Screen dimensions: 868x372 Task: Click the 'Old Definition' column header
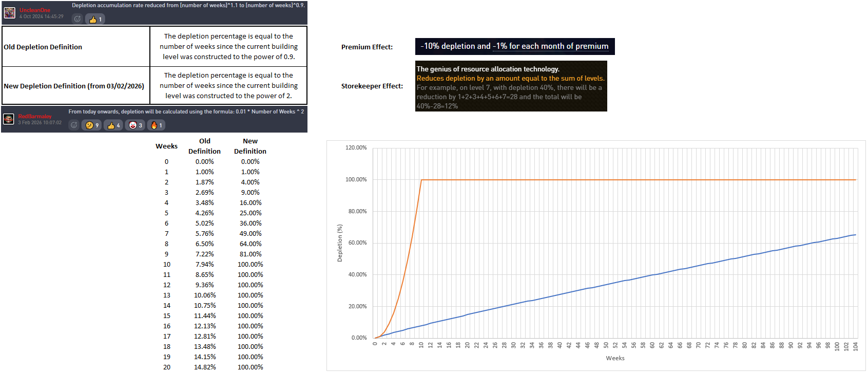point(204,146)
